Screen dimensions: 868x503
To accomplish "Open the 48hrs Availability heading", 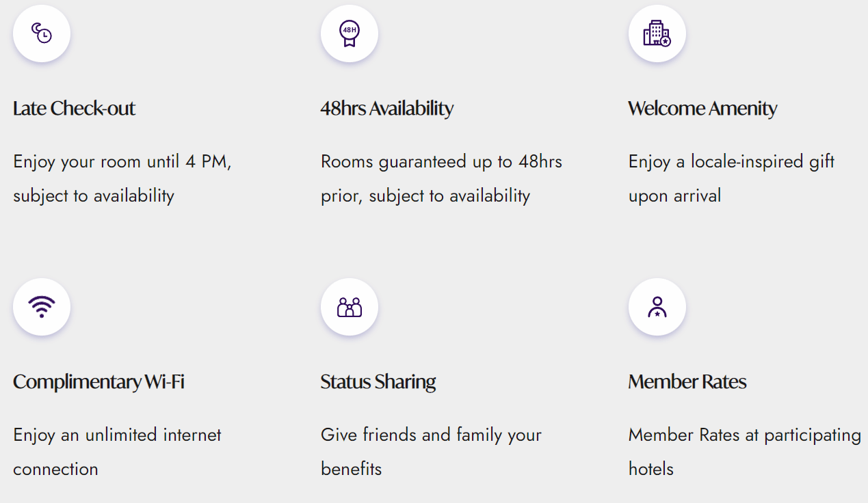I will 387,109.
